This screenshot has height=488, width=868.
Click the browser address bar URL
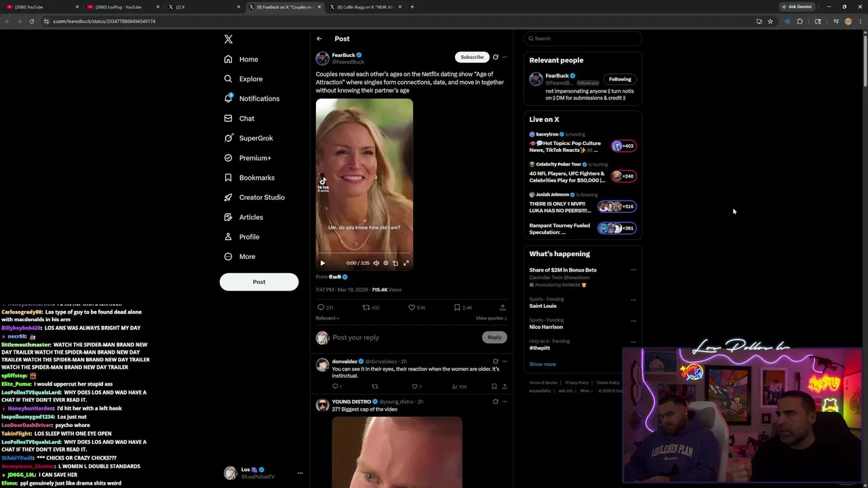coord(104,21)
